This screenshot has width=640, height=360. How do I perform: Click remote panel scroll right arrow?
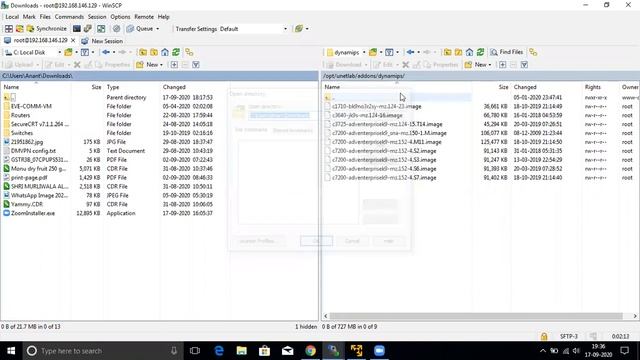coord(635,316)
